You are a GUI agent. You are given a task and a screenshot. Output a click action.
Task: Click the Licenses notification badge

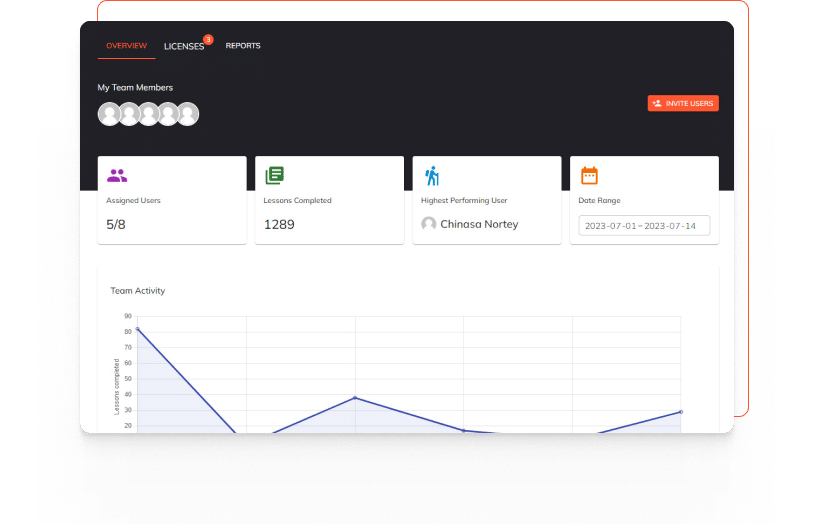tap(208, 40)
